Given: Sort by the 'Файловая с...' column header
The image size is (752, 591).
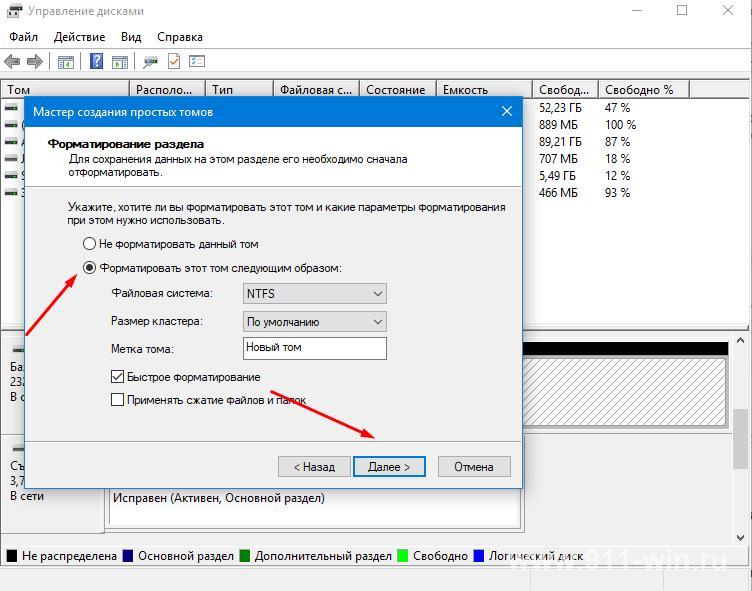Looking at the screenshot, I should click(x=317, y=90).
